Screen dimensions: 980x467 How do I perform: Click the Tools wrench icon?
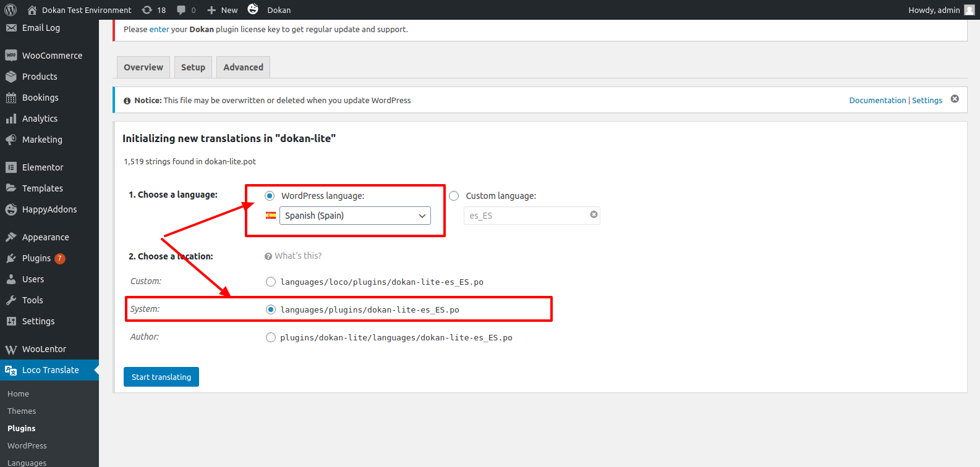pos(11,300)
